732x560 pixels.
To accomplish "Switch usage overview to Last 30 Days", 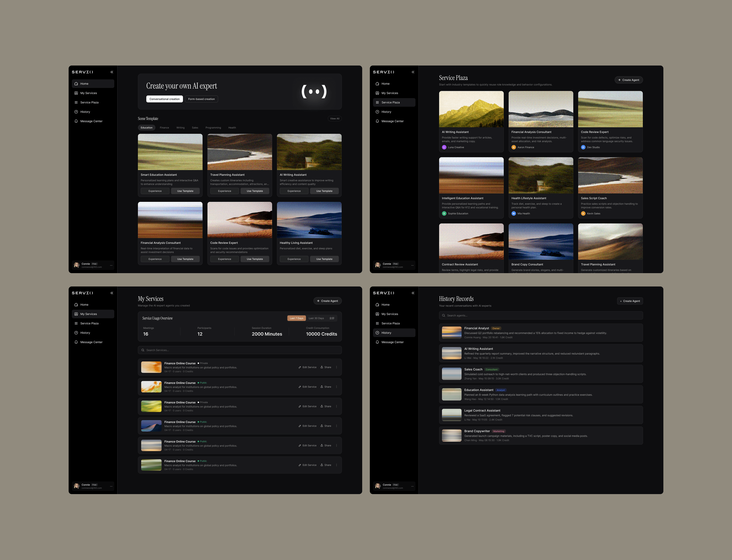I will tap(316, 318).
